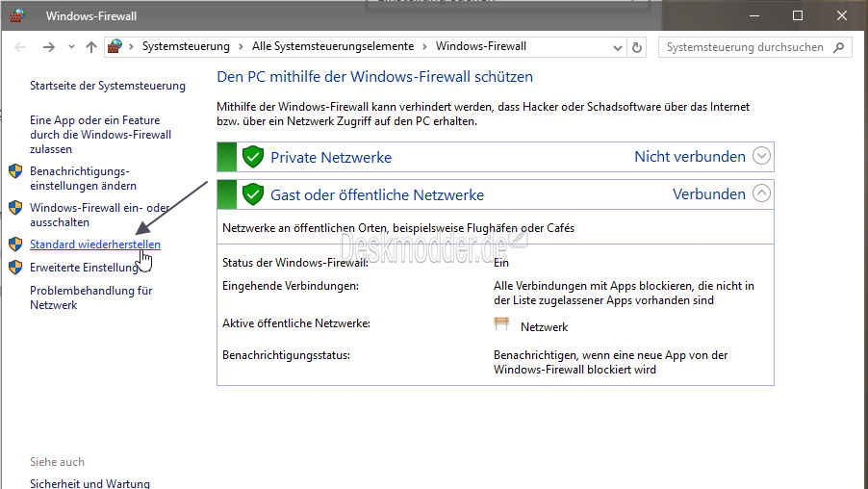The width and height of the screenshot is (868, 489).
Task: Go back with the back arrow
Action: point(20,47)
